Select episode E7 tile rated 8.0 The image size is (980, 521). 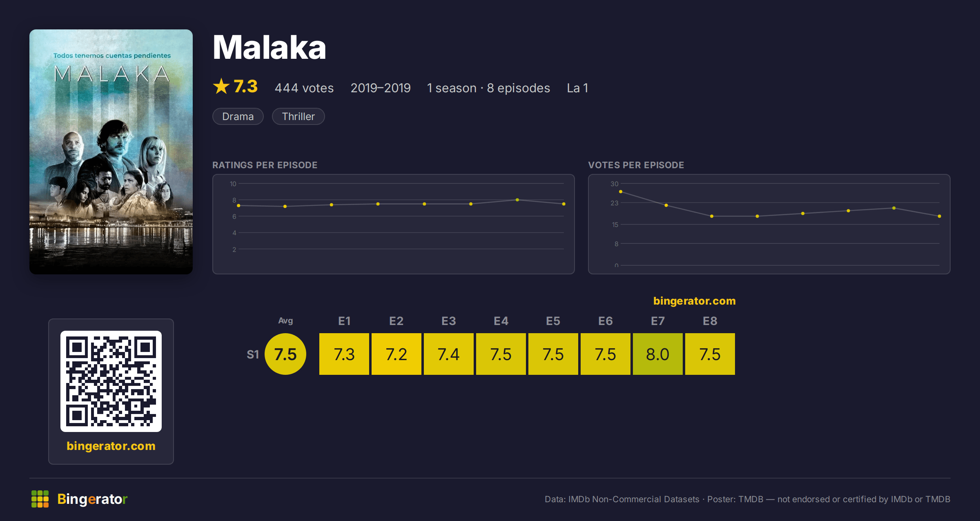click(658, 354)
